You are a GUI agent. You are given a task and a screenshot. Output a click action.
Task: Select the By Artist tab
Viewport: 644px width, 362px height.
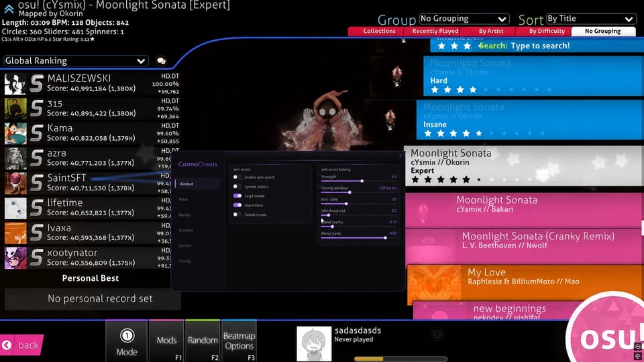coord(491,32)
